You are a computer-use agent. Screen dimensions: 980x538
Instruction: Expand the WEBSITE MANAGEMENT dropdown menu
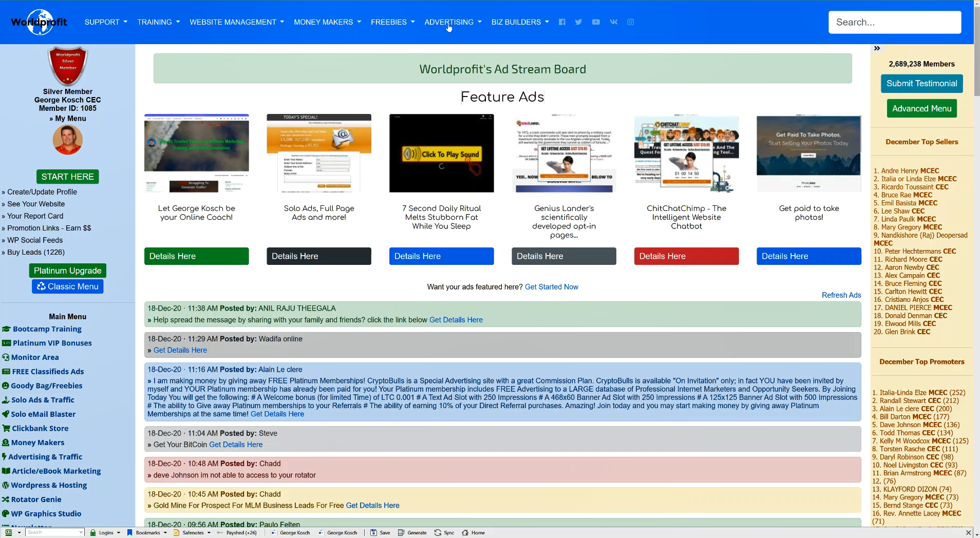pyautogui.click(x=237, y=22)
